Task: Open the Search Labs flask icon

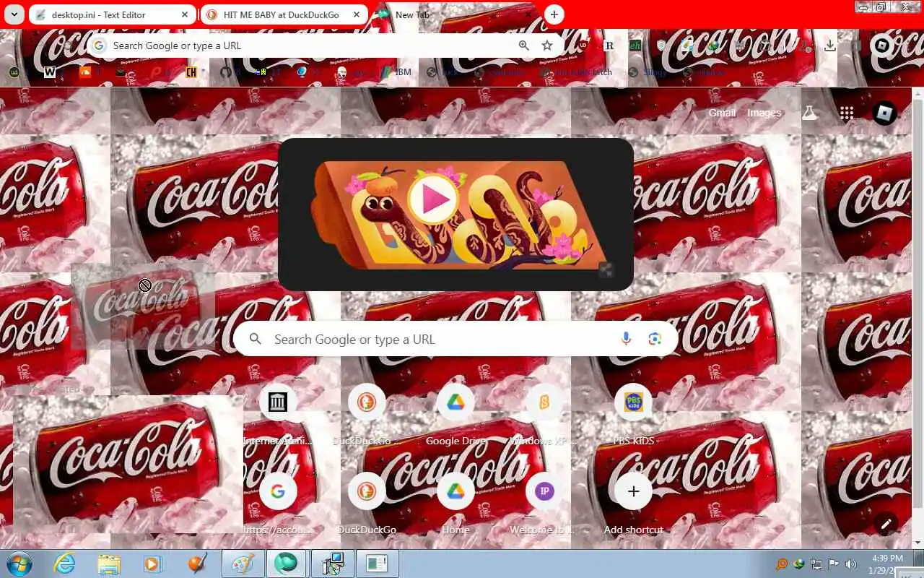Action: pos(810,113)
